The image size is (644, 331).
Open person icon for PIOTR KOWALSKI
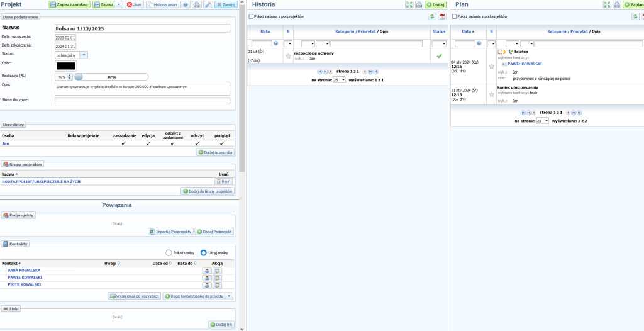click(207, 285)
